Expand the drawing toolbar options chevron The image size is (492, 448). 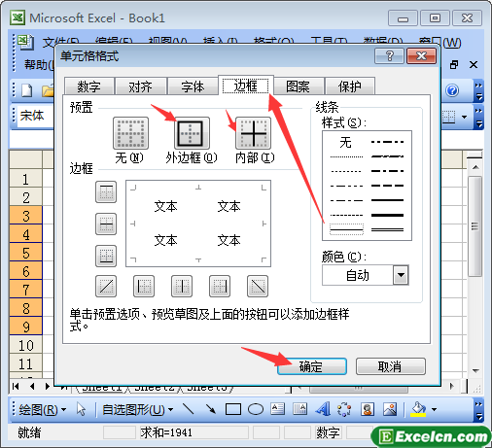pos(478,410)
